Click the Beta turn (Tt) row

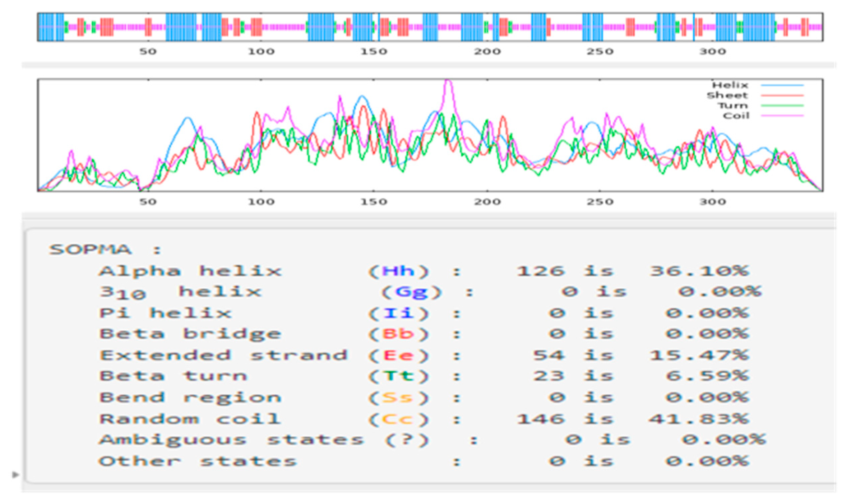click(x=173, y=376)
